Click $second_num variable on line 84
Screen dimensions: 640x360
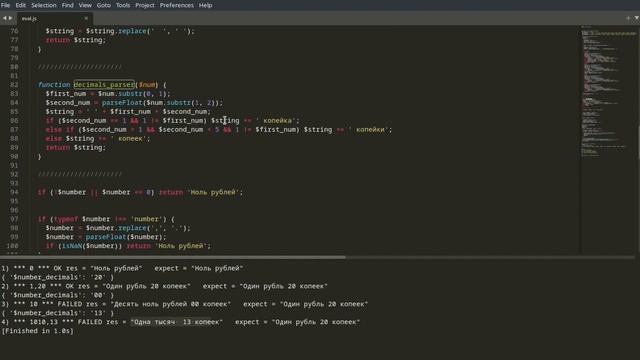68,102
